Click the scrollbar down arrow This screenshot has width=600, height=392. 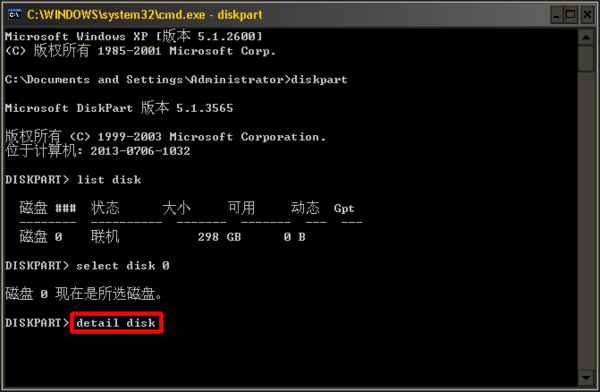586,378
